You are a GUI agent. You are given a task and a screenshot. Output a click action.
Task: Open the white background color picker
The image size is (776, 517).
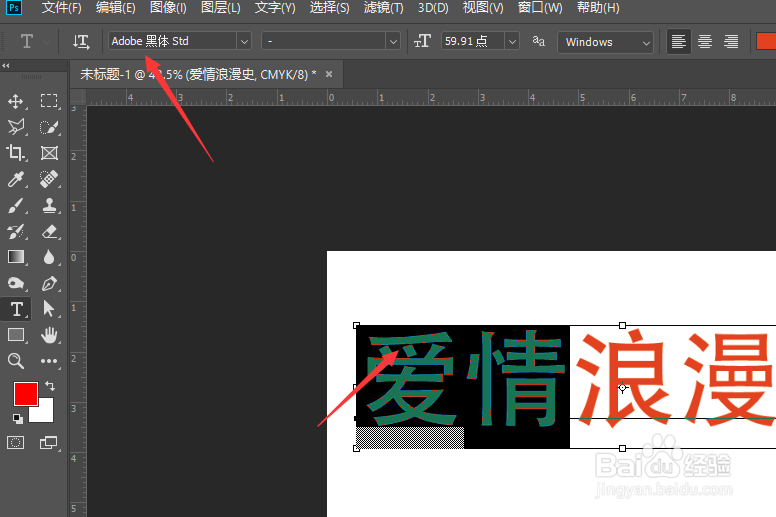click(45, 414)
